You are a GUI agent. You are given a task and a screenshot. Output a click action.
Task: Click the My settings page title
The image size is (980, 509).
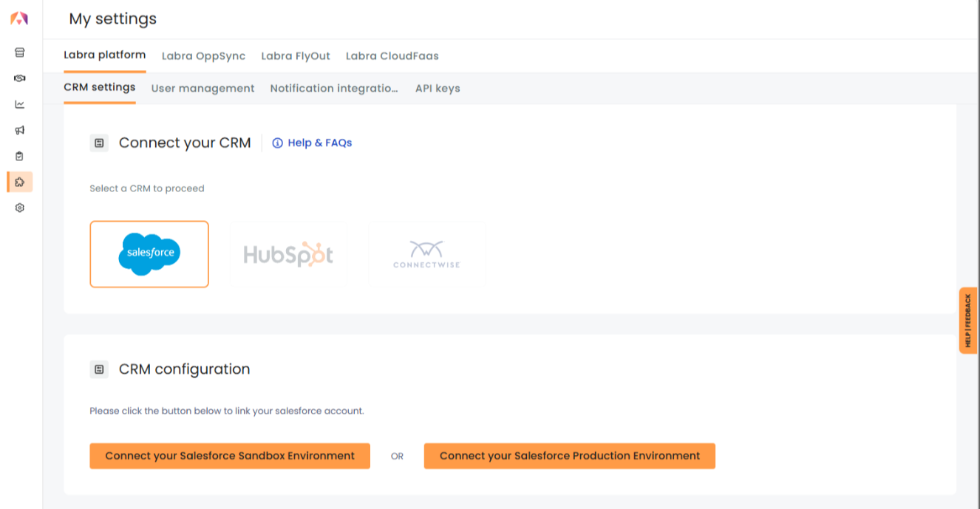click(113, 19)
